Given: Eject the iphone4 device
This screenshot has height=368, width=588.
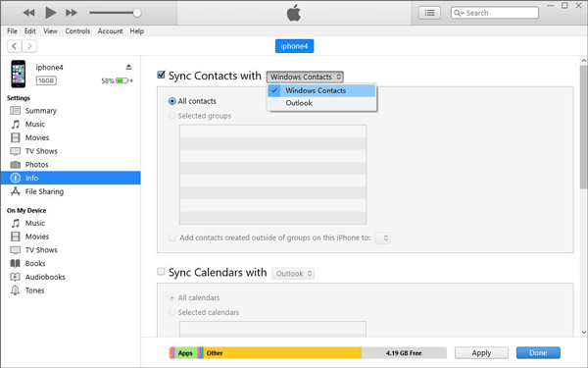Looking at the screenshot, I should 128,67.
